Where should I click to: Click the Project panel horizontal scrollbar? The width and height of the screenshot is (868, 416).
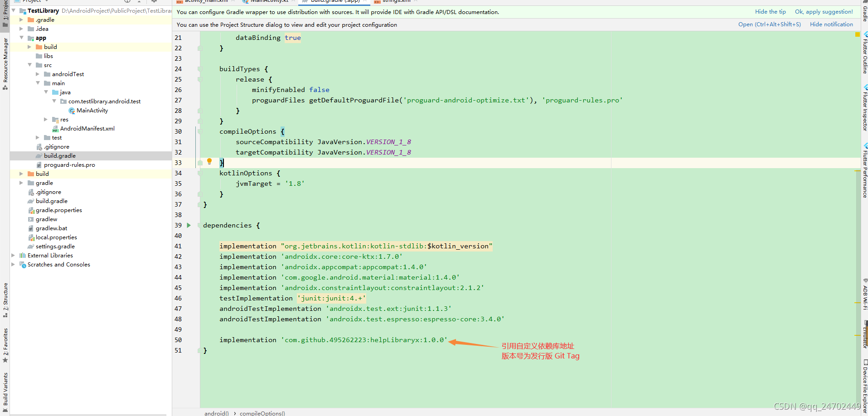click(88, 414)
